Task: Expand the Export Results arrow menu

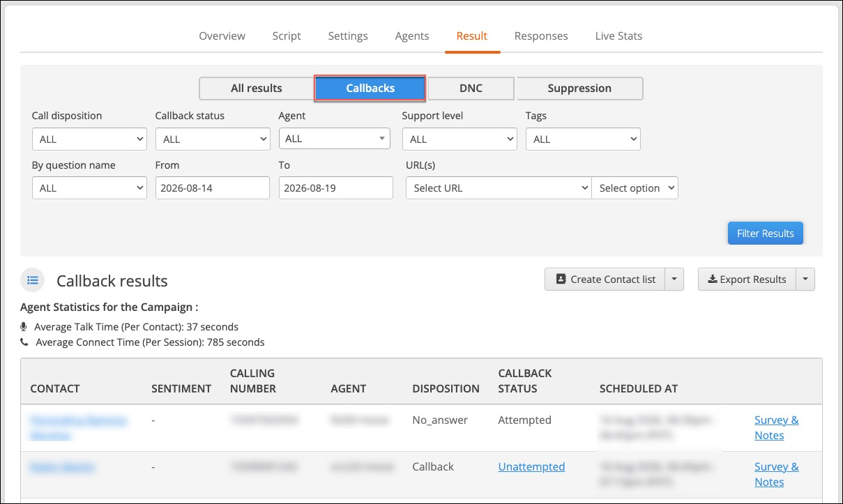Action: pos(805,280)
